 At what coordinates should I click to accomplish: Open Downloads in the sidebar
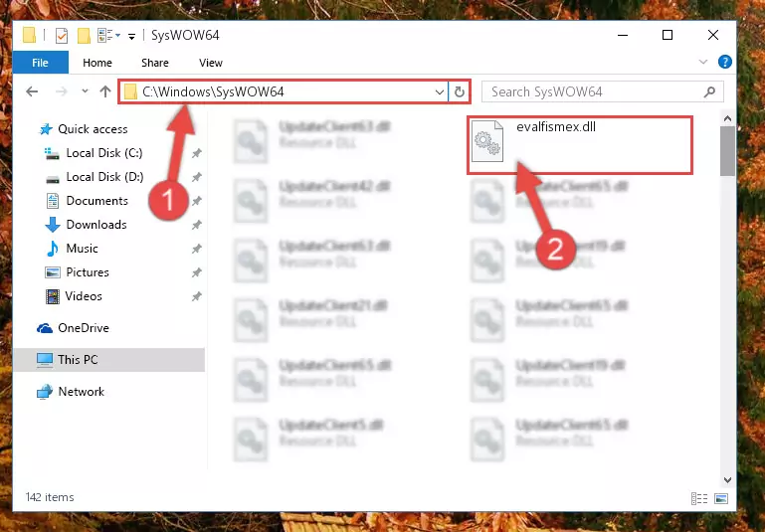[x=96, y=225]
